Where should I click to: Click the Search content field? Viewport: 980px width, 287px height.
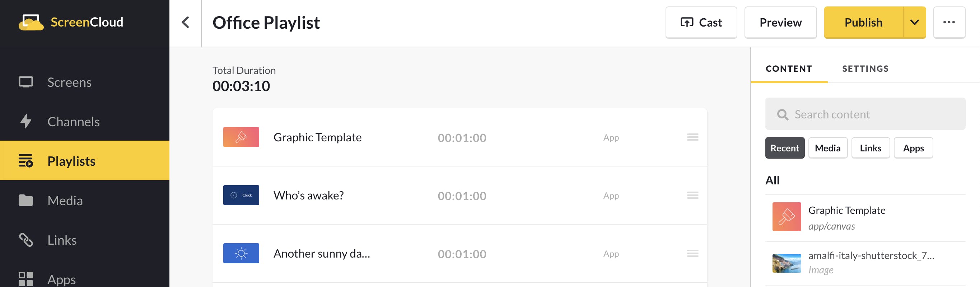click(865, 114)
